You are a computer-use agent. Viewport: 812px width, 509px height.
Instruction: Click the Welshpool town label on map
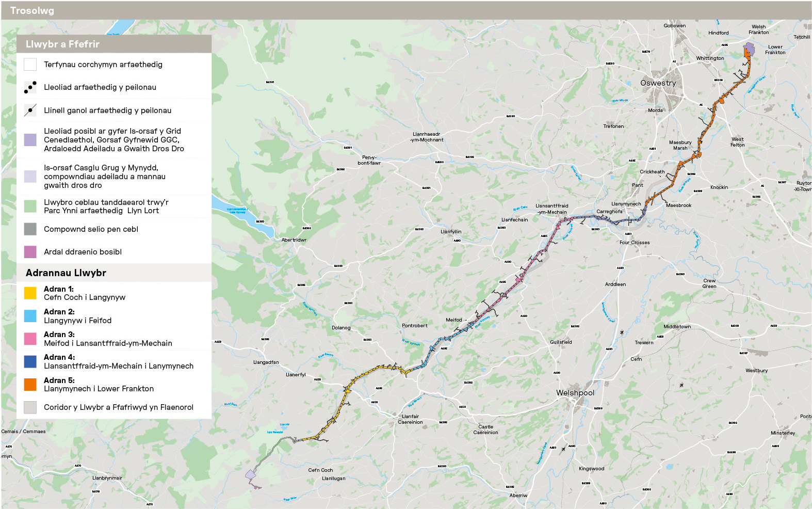click(x=575, y=393)
